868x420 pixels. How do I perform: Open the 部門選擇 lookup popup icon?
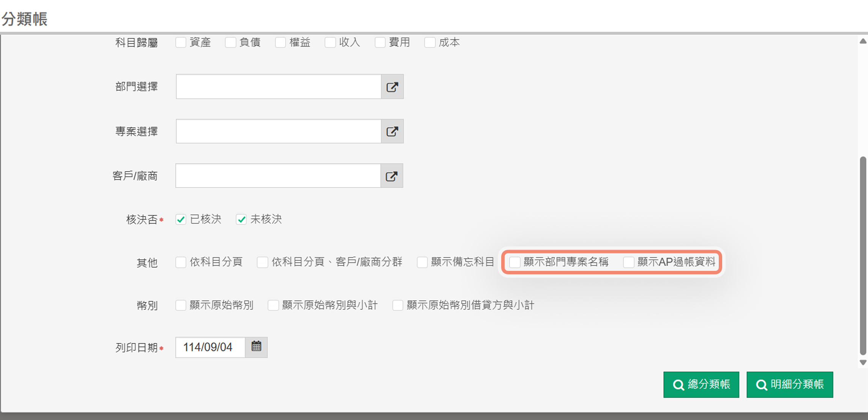[392, 87]
